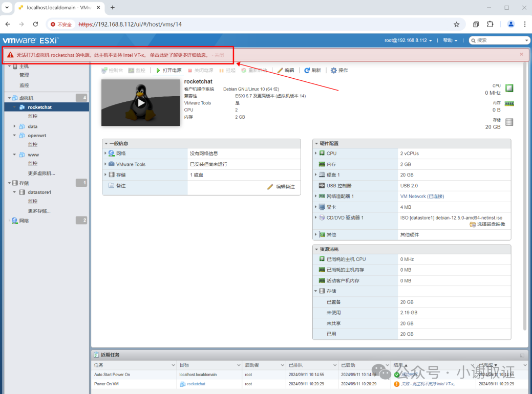Open the 启动者 column dropdown arrow

pyautogui.click(x=282, y=365)
